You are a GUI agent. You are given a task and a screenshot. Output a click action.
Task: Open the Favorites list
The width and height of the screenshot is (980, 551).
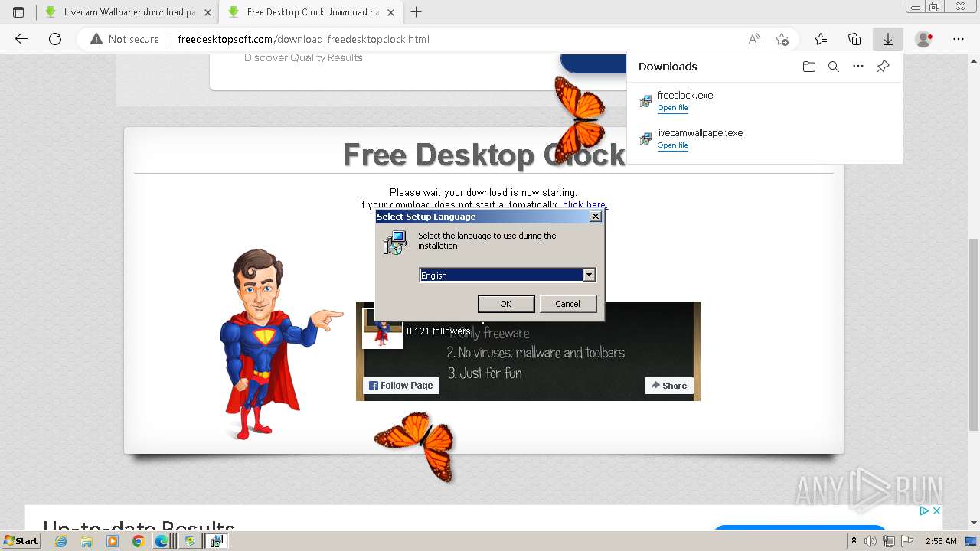(x=821, y=39)
